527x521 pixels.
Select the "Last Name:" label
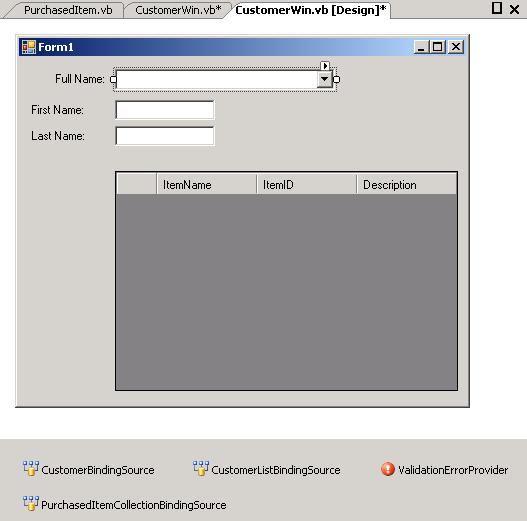click(57, 136)
